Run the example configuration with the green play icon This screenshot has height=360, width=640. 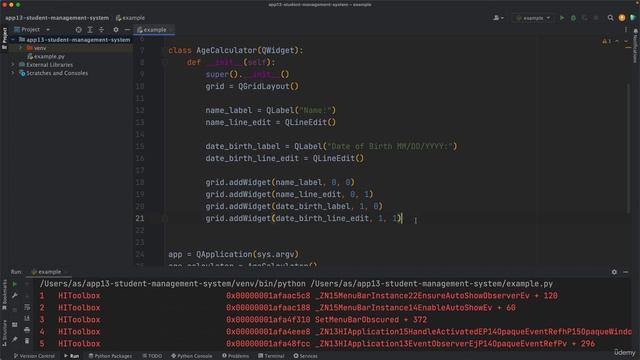[x=562, y=18]
